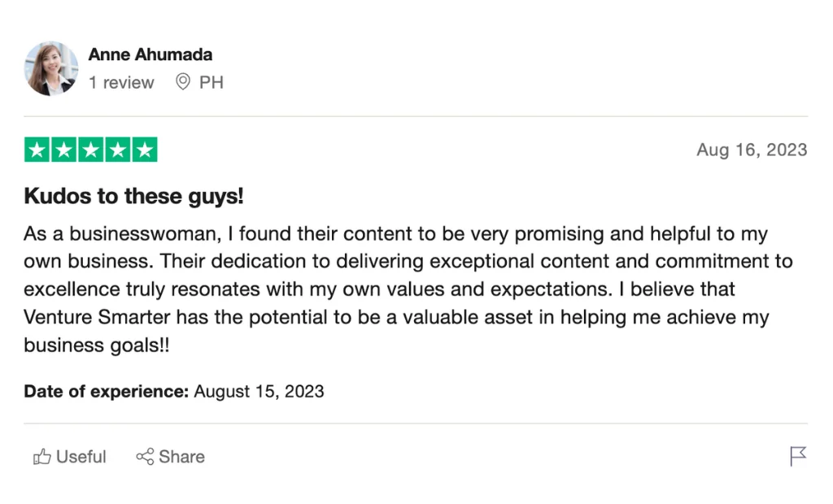Select the third star of the rating
Image resolution: width=833 pixels, height=504 pixels.
90,150
